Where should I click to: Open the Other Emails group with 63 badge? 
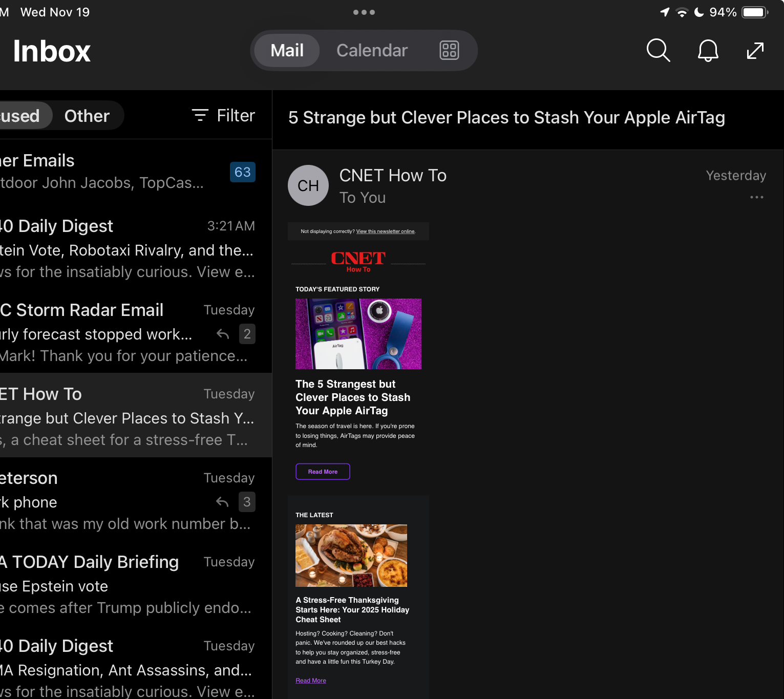click(x=136, y=172)
